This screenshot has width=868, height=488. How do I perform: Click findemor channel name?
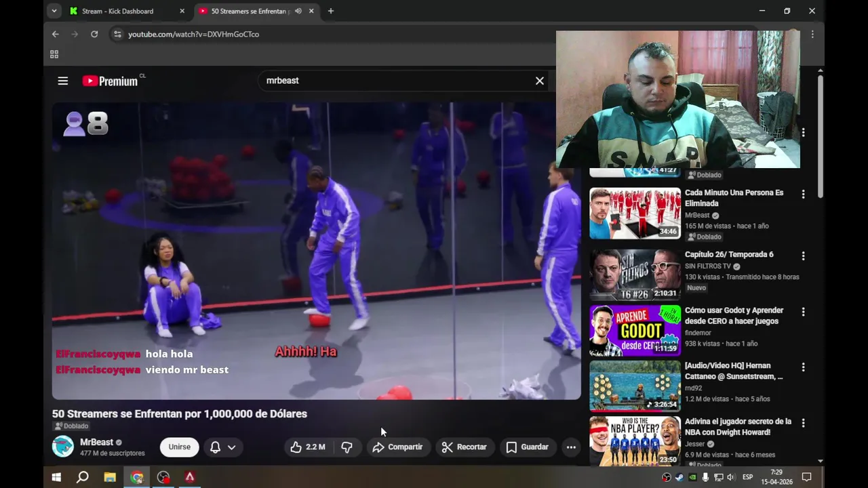698,333
